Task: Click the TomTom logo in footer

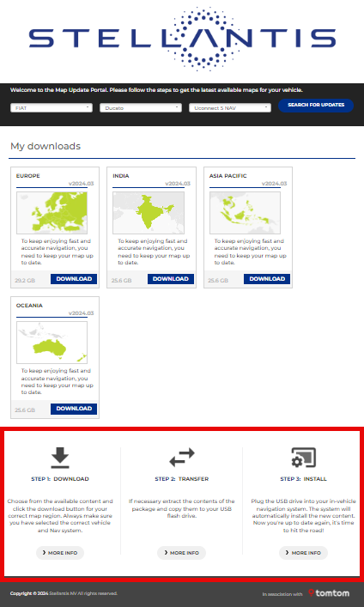Action: click(329, 593)
